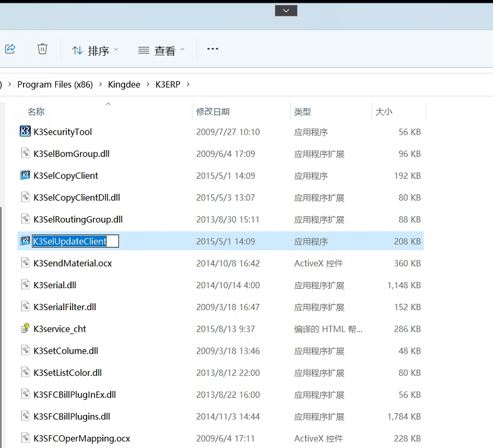Viewport: 493px width, 448px height.
Task: Click the K3SelBomGroup.dll file icon
Action: (x=26, y=153)
